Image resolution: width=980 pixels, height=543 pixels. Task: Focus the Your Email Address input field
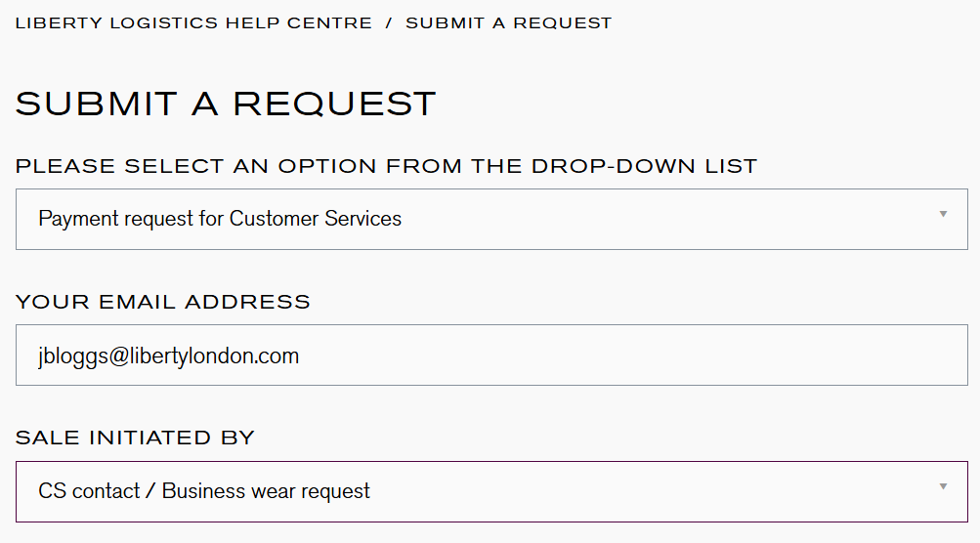(x=491, y=355)
